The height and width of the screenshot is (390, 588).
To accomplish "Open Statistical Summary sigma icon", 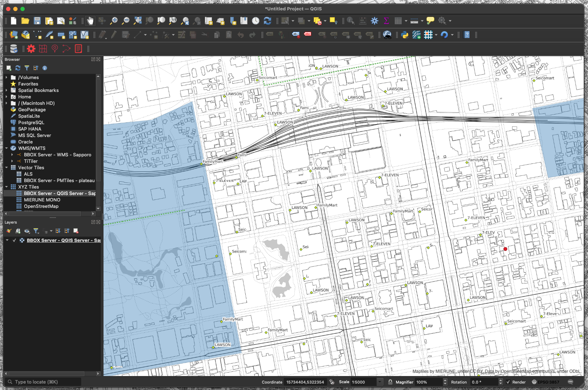I will pos(386,21).
